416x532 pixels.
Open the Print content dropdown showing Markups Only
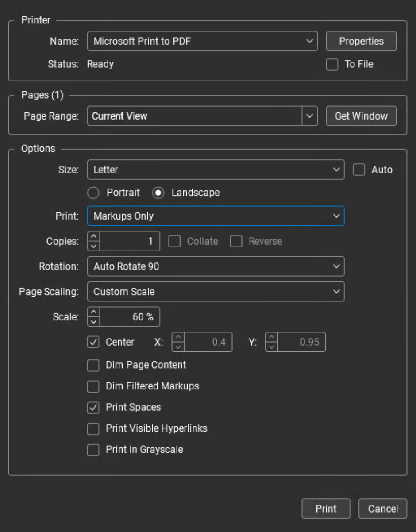tap(216, 216)
